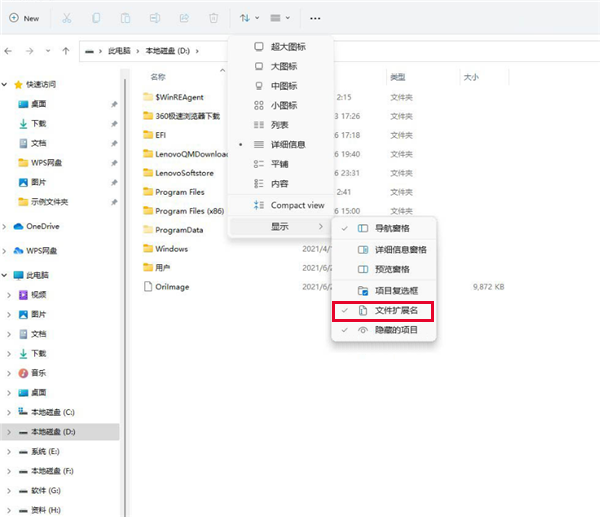Screen dimensions: 600x517
Task: Click the Delete trash icon in toolbar
Action: [x=214, y=18]
